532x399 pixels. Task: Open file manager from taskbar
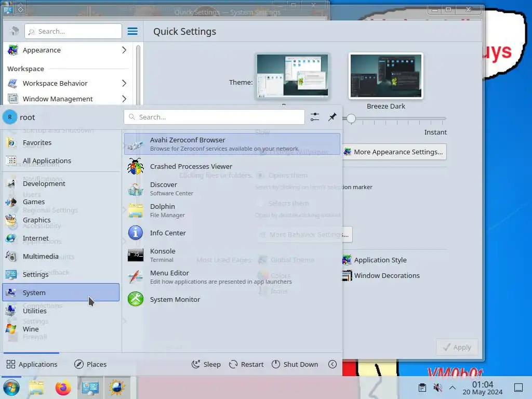pyautogui.click(x=36, y=388)
